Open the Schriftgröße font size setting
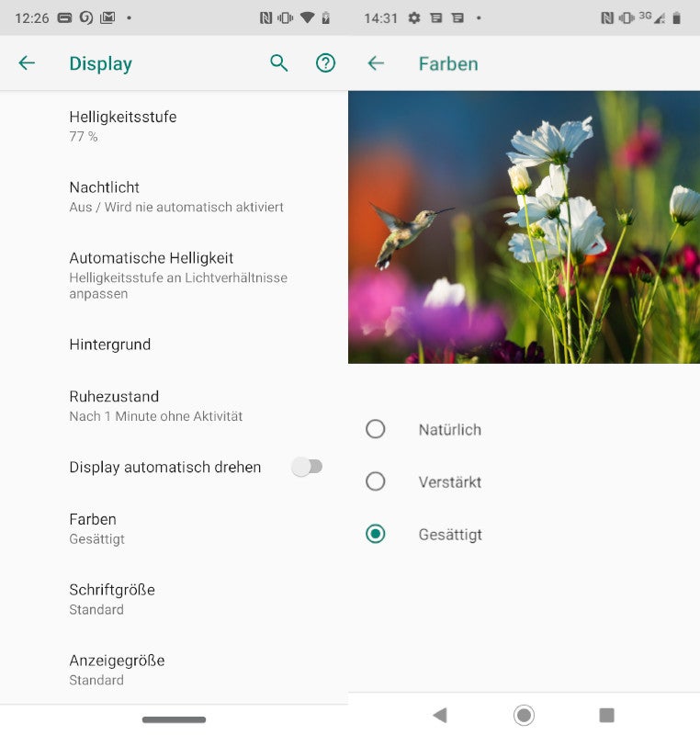The image size is (700, 735). [174, 599]
